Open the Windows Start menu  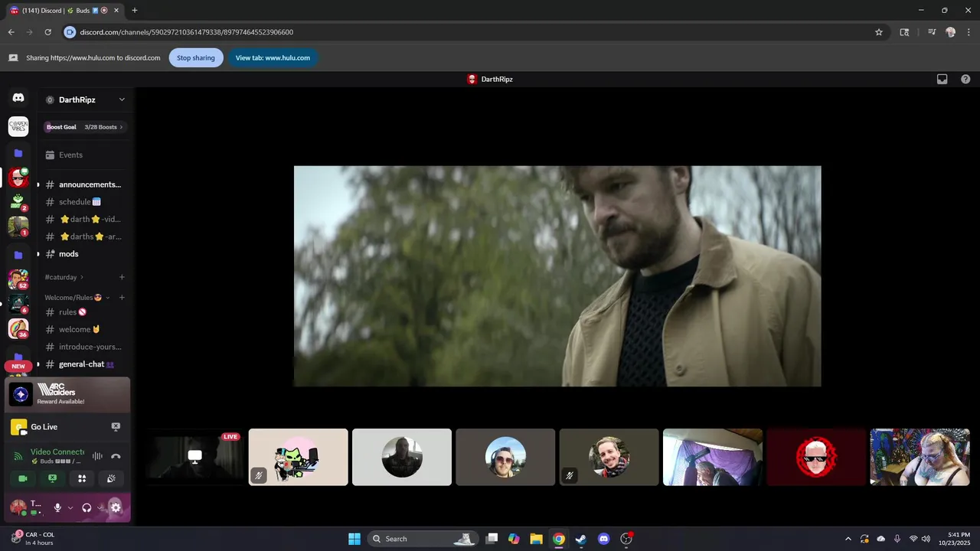[x=354, y=539]
